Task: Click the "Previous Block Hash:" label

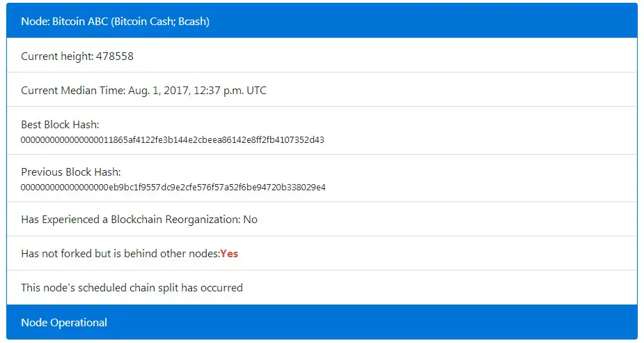Action: [71, 171]
